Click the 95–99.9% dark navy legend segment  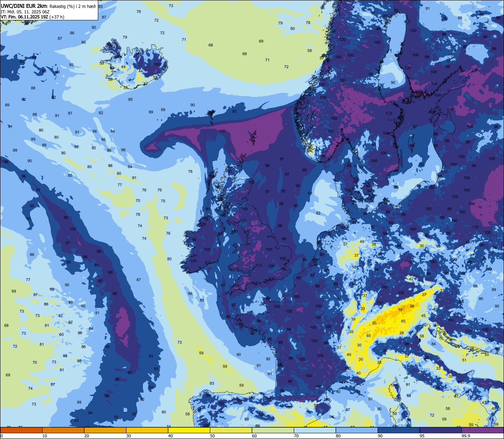point(441,430)
